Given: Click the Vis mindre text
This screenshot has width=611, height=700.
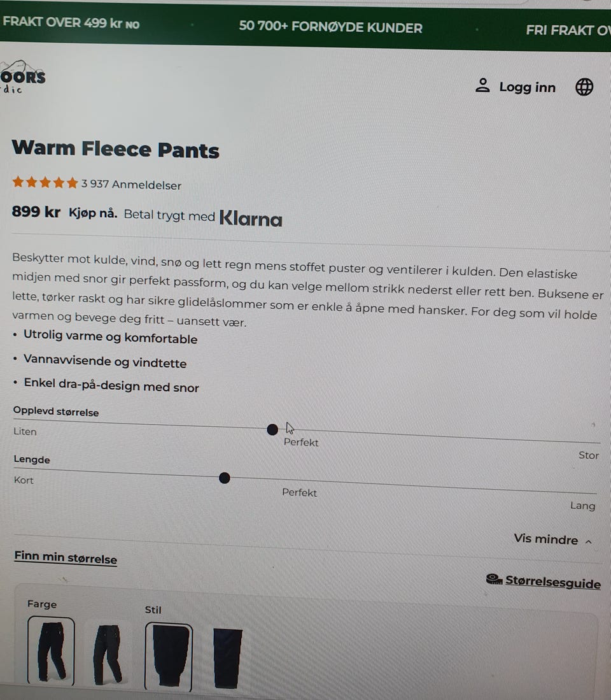Looking at the screenshot, I should pyautogui.click(x=545, y=539).
